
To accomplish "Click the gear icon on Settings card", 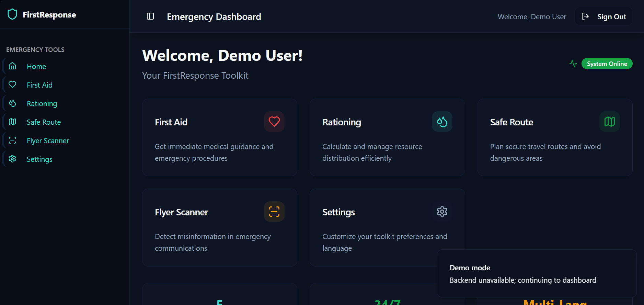I will pyautogui.click(x=442, y=212).
